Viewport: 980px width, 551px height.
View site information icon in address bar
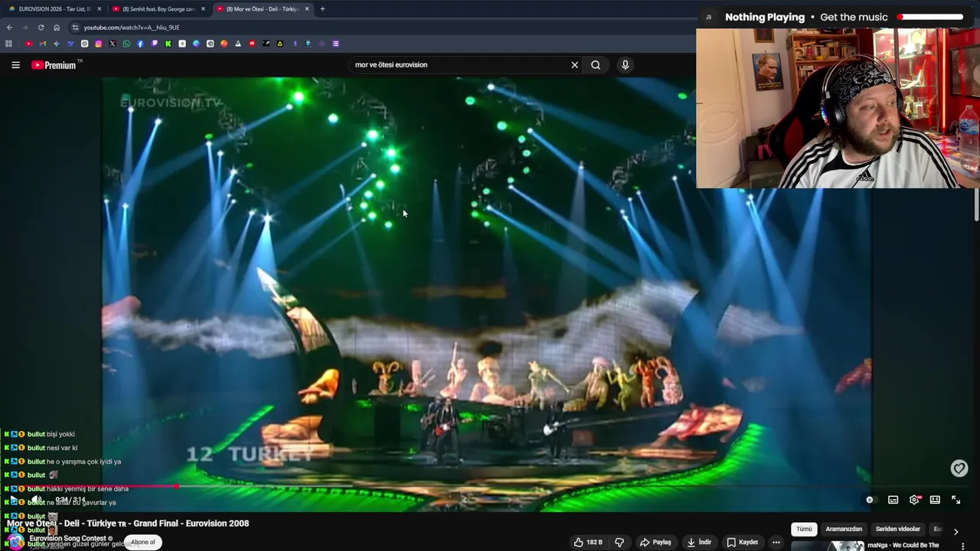point(75,28)
